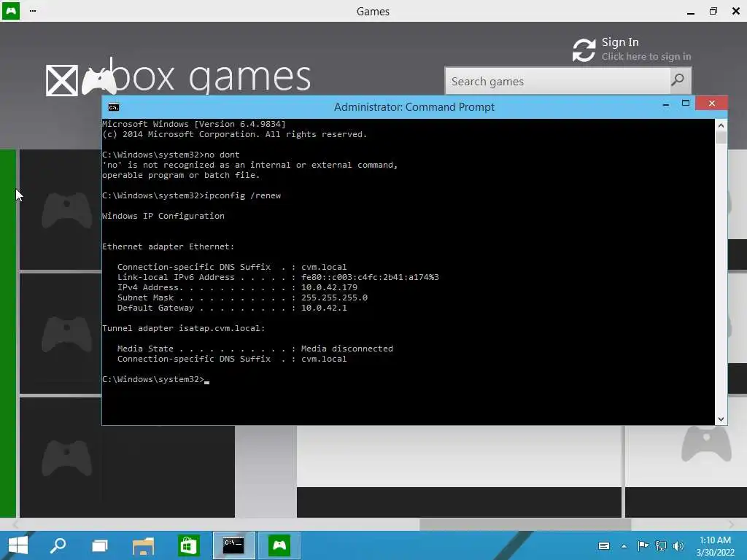This screenshot has width=747, height=560.
Task: Select 'Click here to sign in' text
Action: point(646,57)
